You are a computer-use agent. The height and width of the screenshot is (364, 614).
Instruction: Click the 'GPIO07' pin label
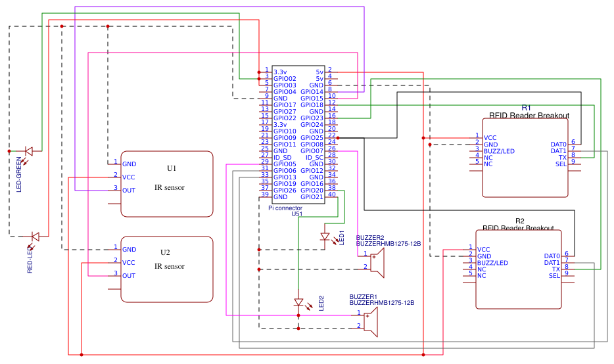click(312, 151)
